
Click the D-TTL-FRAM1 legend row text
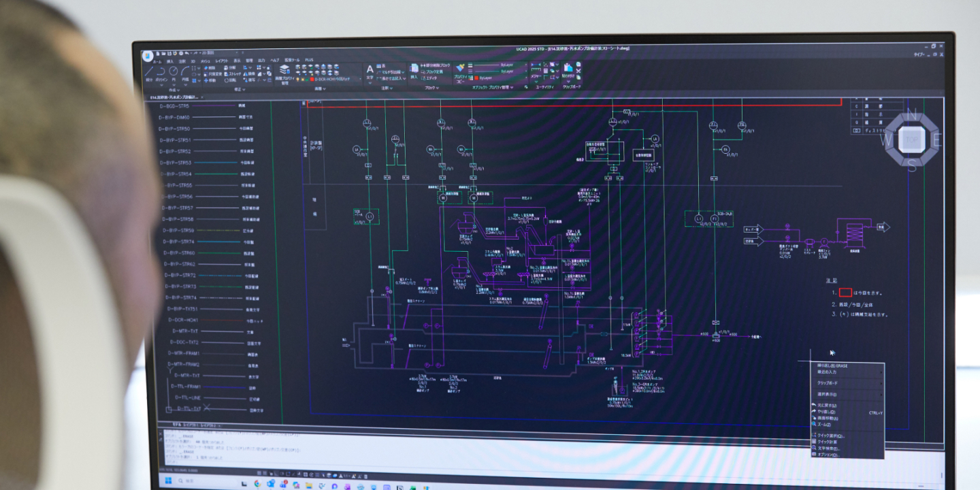(x=185, y=387)
